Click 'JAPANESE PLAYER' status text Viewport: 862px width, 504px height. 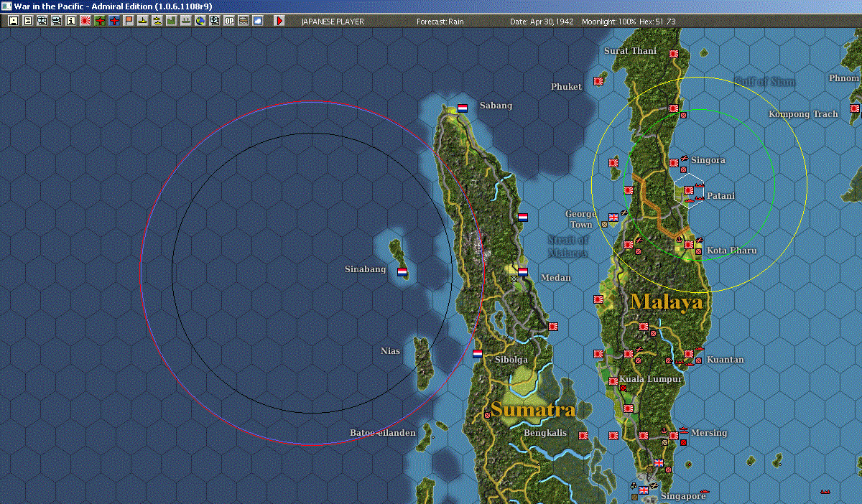tap(333, 22)
